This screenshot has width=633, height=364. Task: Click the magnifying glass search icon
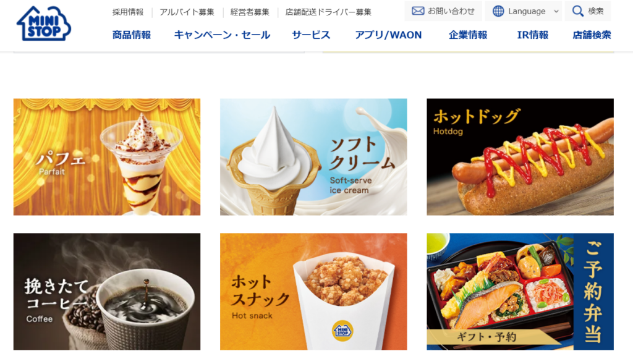pos(578,11)
